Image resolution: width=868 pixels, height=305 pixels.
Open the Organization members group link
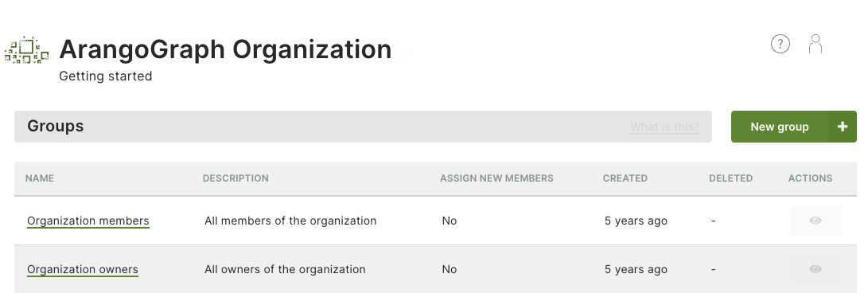coord(88,221)
